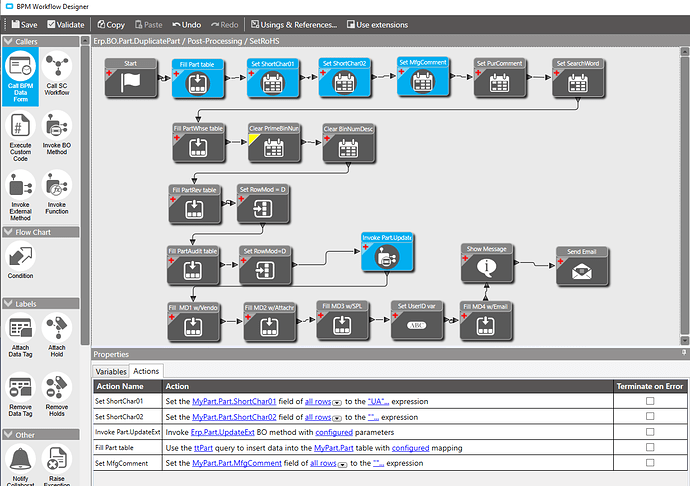This screenshot has width=690, height=486.
Task: Select the Show Message node
Action: [487, 263]
